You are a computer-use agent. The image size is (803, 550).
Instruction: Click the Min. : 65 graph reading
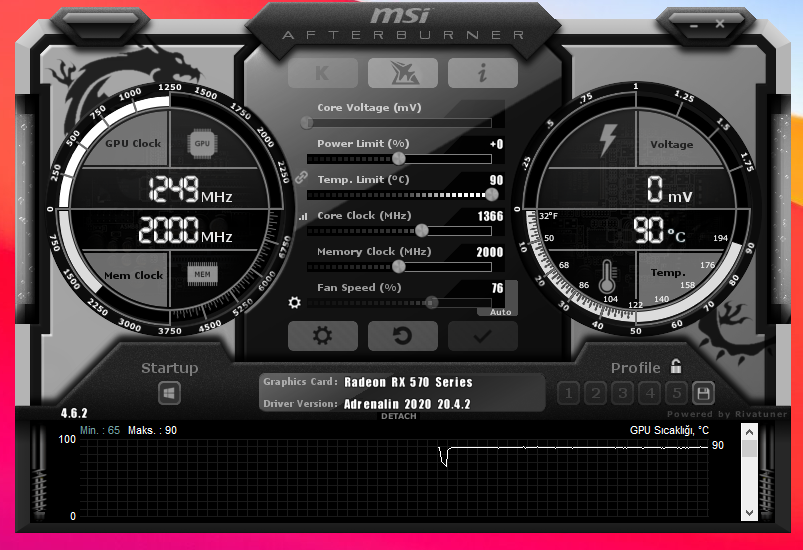pos(100,430)
